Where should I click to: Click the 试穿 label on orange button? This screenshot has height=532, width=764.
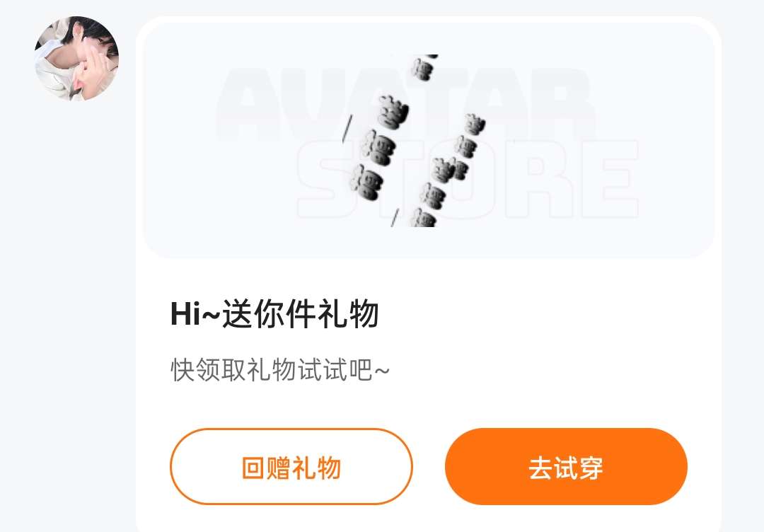pos(579,468)
